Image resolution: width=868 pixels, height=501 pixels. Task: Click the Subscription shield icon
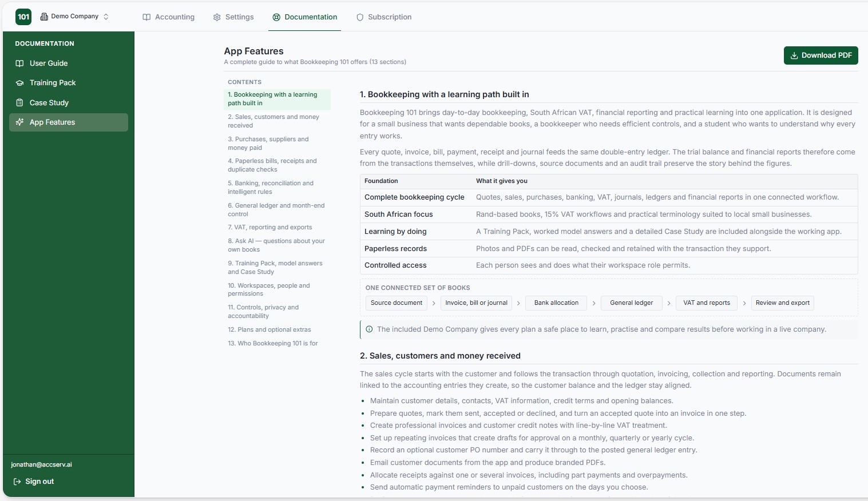[360, 17]
